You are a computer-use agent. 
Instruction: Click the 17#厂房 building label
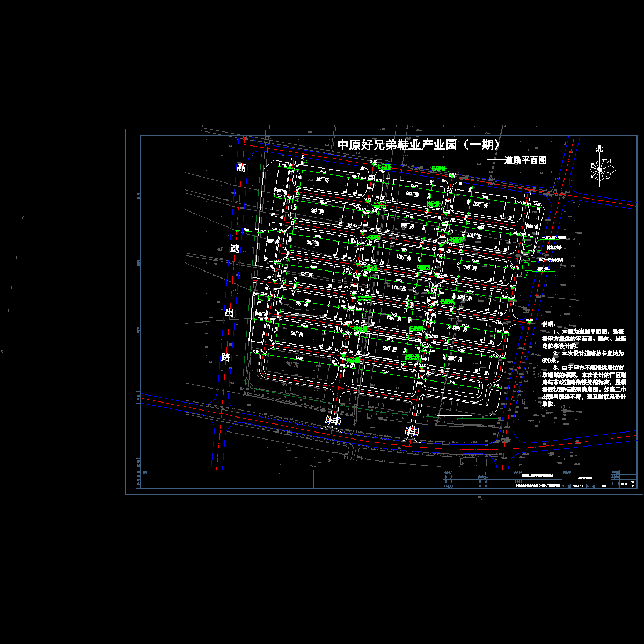(x=469, y=267)
